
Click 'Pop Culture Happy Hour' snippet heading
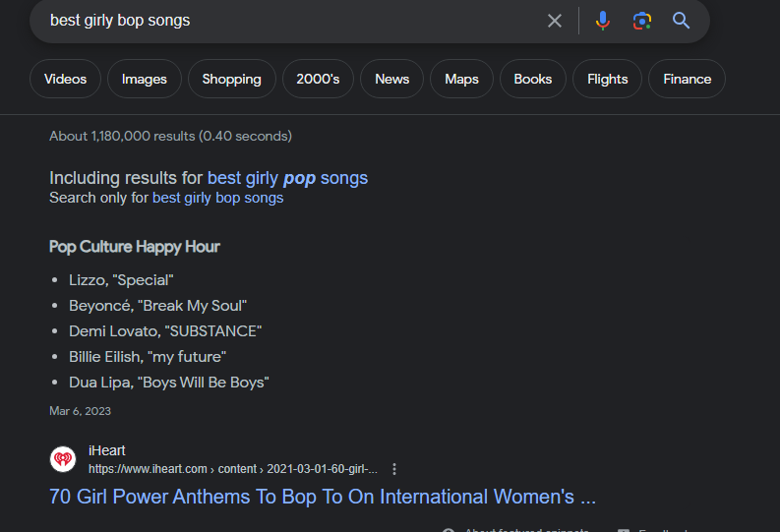coord(135,247)
